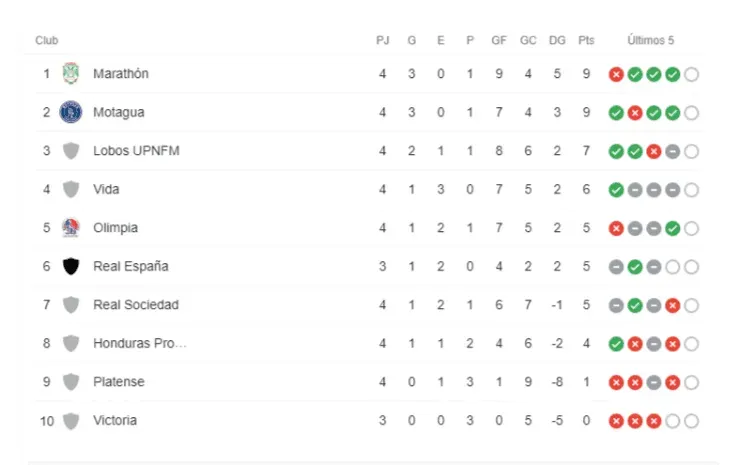This screenshot has height=465, width=740.
Task: Click the Motagua club crest icon
Action: 70,112
